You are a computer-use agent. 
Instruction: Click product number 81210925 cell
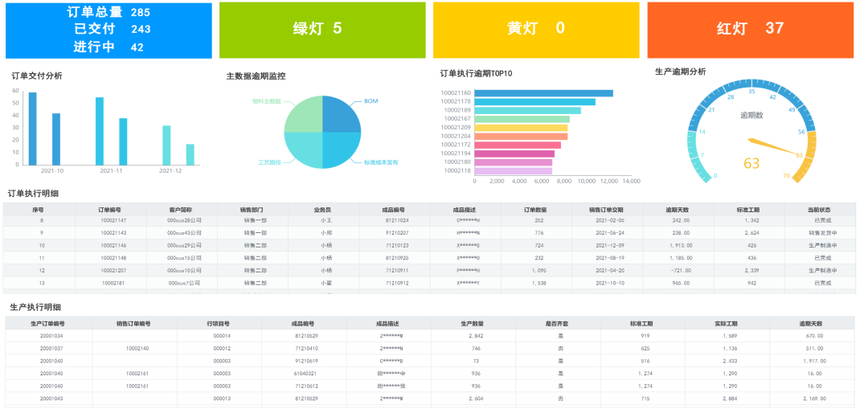tap(397, 258)
